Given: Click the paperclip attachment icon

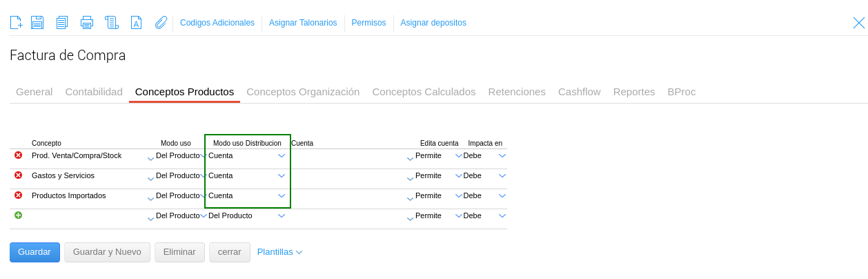Looking at the screenshot, I should click(161, 23).
